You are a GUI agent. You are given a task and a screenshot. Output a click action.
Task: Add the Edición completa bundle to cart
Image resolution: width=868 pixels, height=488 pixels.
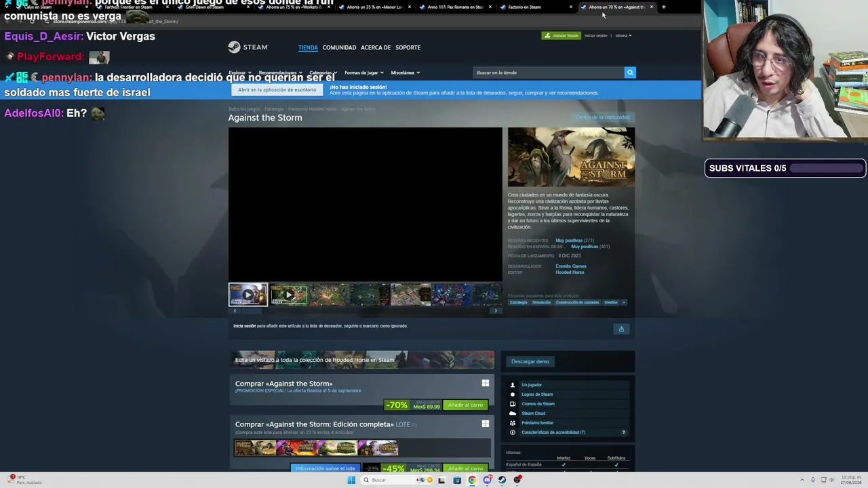[x=465, y=468]
